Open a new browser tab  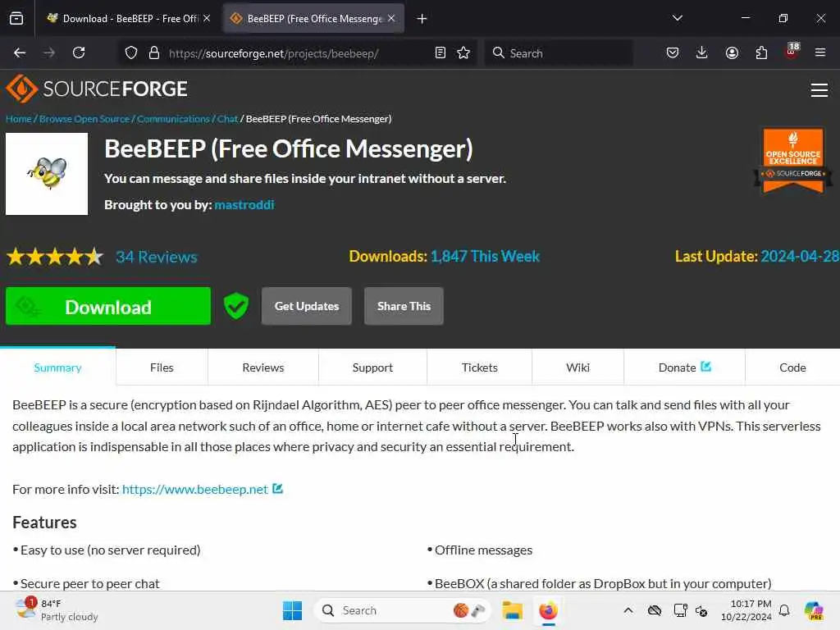(x=422, y=19)
